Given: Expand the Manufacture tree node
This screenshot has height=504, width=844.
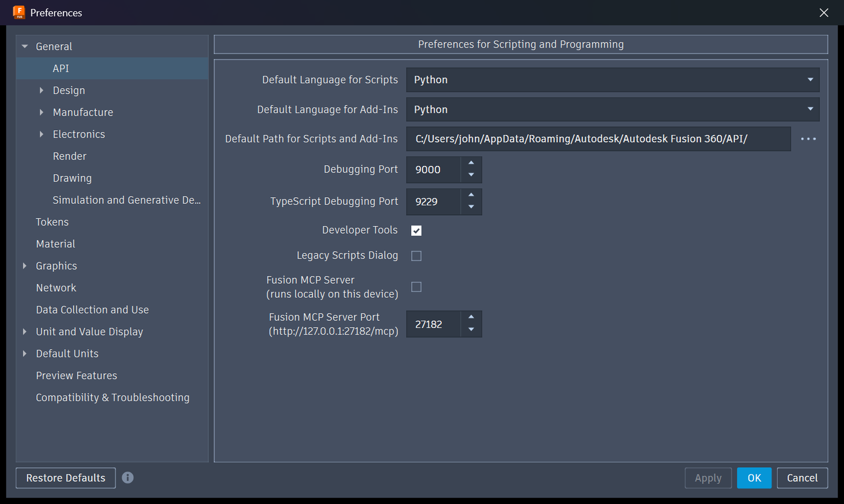Looking at the screenshot, I should 42,112.
